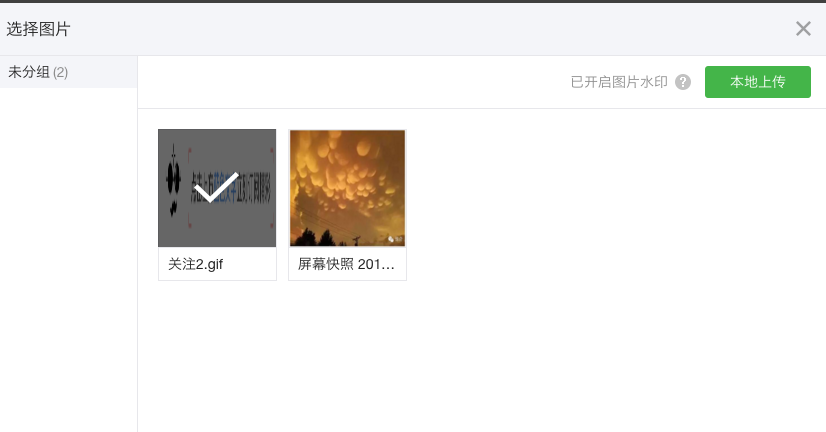Click the header bar beside the 选择图片 title
The image size is (826, 432).
(421, 29)
